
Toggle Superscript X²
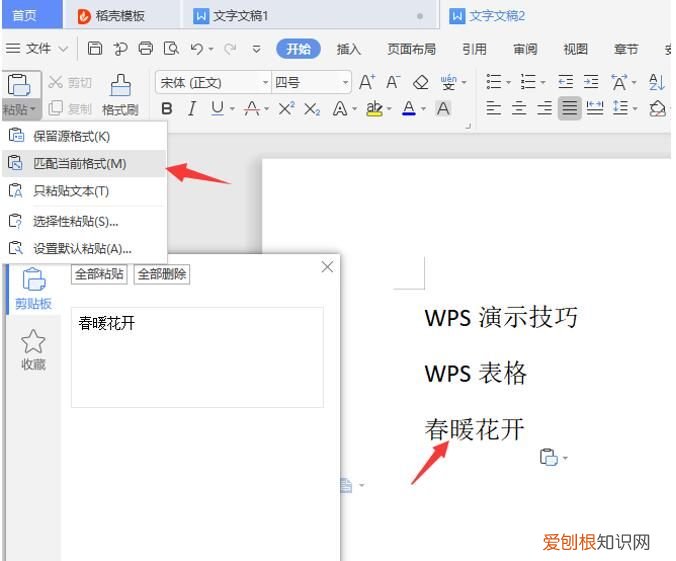pyautogui.click(x=286, y=109)
